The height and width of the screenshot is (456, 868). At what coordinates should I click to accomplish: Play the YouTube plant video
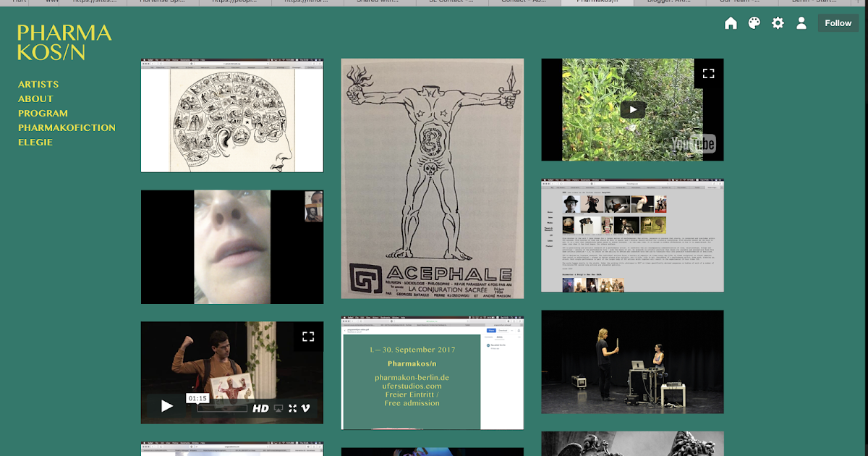[632, 110]
